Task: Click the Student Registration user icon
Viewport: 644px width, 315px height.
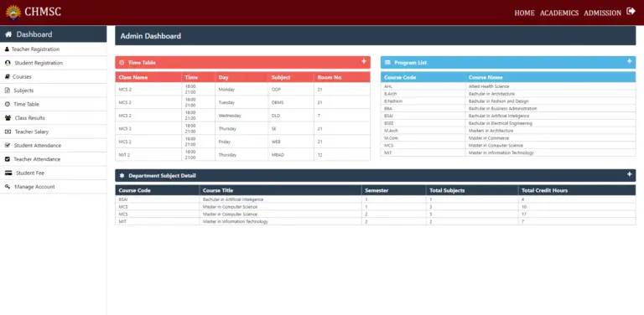Action: coord(8,63)
